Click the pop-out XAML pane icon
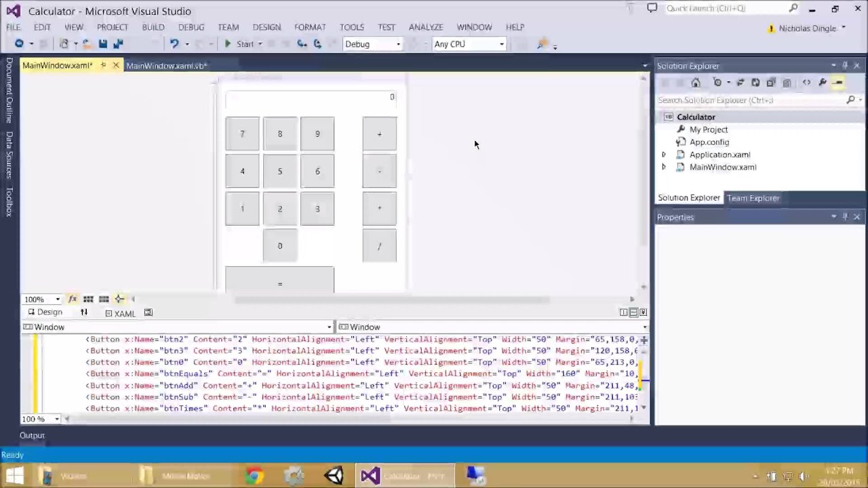 149,312
